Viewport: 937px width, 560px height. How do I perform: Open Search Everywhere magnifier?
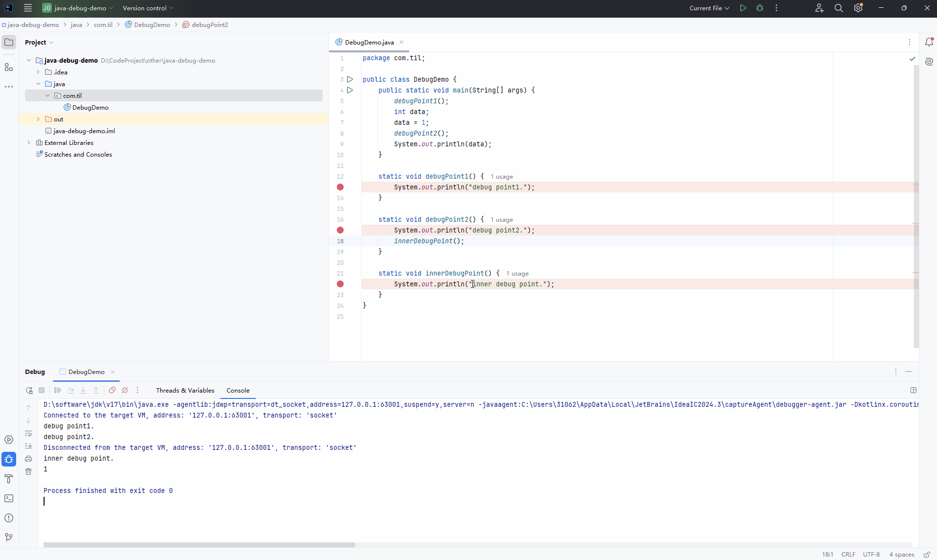(839, 8)
